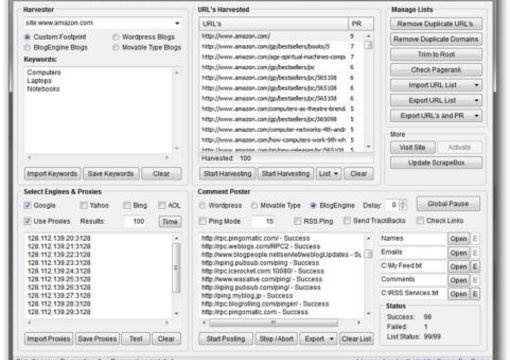
Task: Open the Names file
Action: point(459,239)
